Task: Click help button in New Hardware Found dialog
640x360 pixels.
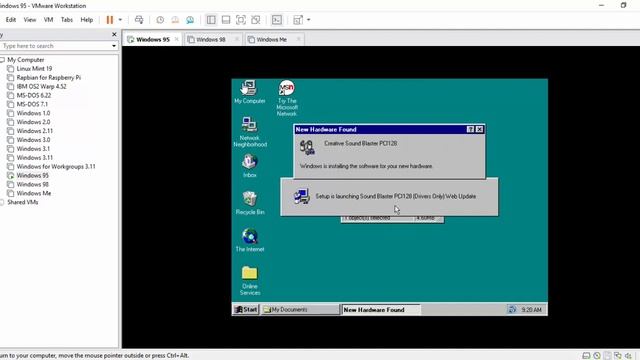Action: 470,129
